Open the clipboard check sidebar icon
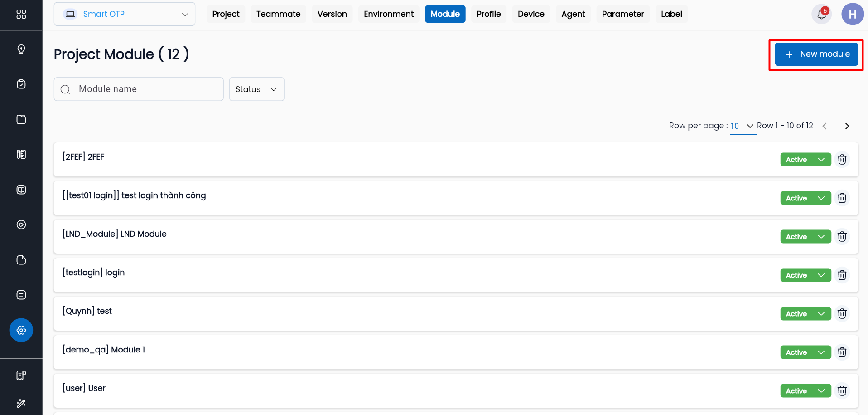Viewport: 868px width, 415px height. tap(21, 84)
